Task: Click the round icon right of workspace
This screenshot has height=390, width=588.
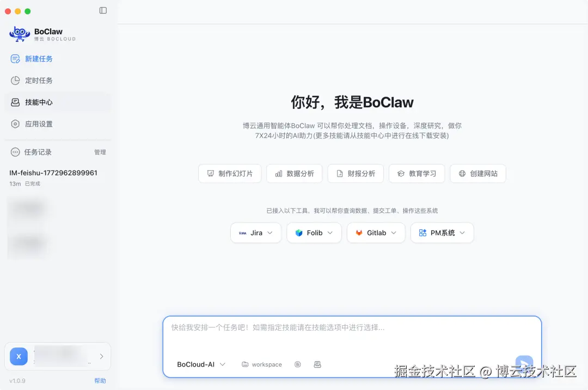Action: (298, 364)
